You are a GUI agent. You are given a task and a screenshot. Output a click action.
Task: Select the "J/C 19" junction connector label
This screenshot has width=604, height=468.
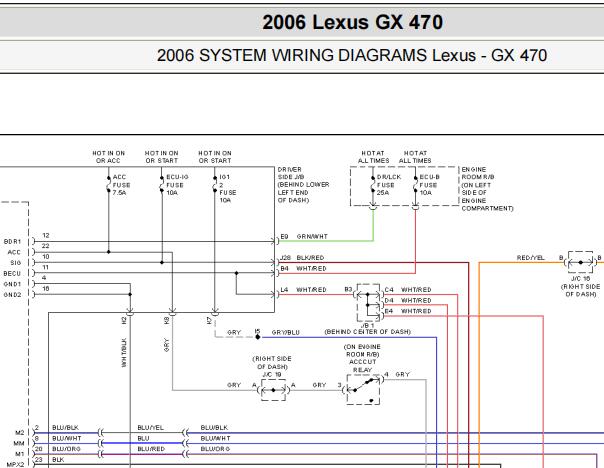pos(272,374)
